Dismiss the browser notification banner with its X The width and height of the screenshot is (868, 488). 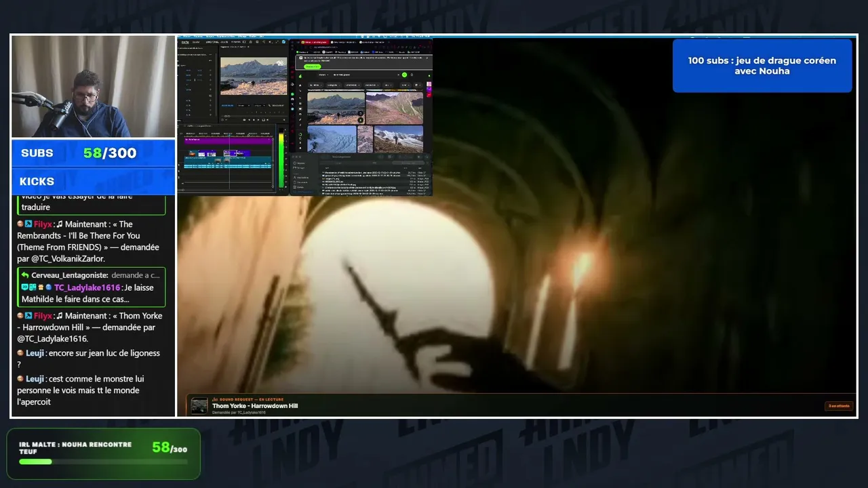click(x=427, y=58)
